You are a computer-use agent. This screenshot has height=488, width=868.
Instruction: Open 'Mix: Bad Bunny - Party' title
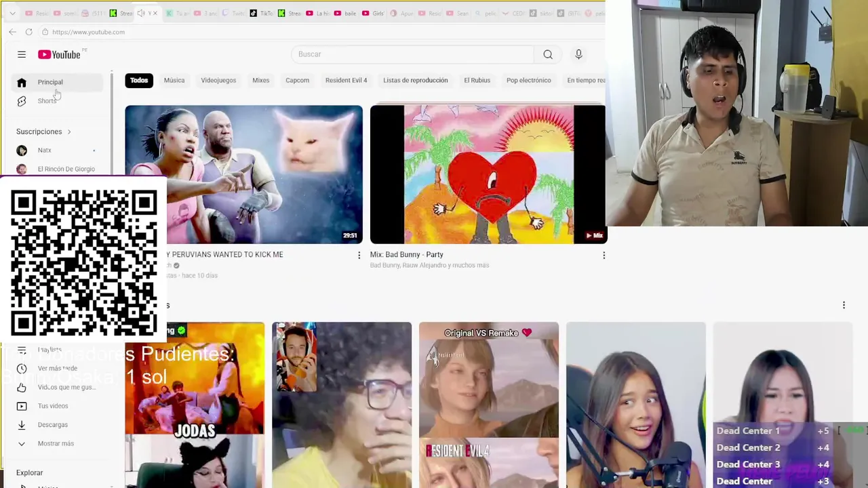(407, 255)
